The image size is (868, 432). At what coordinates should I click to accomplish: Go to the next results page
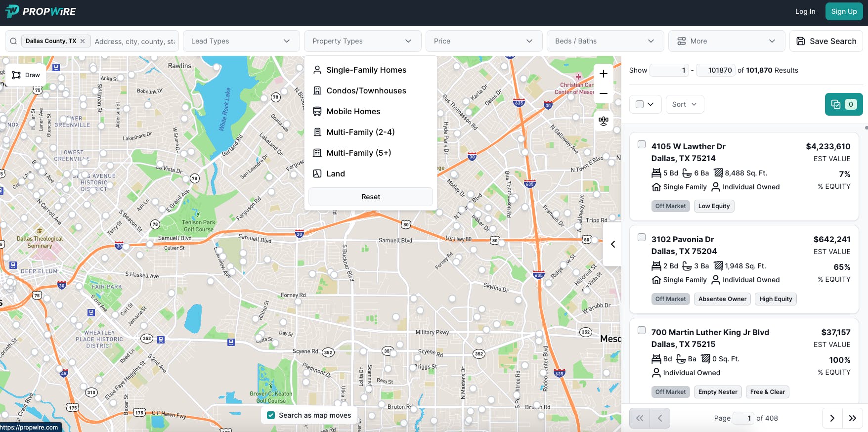(x=832, y=418)
